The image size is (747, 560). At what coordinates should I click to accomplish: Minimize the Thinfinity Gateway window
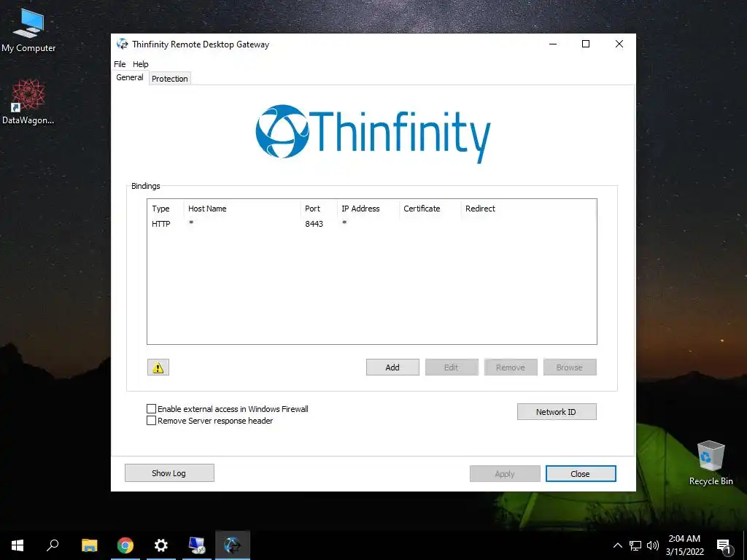pyautogui.click(x=553, y=44)
